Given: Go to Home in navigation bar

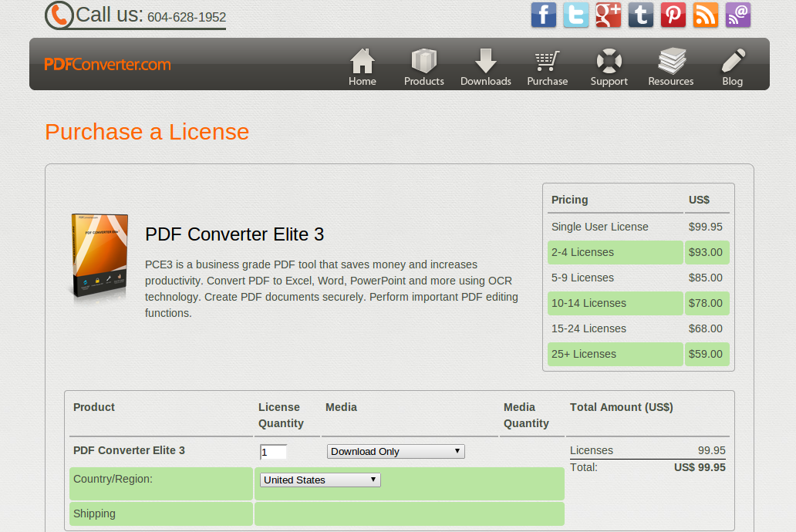Looking at the screenshot, I should tap(363, 68).
